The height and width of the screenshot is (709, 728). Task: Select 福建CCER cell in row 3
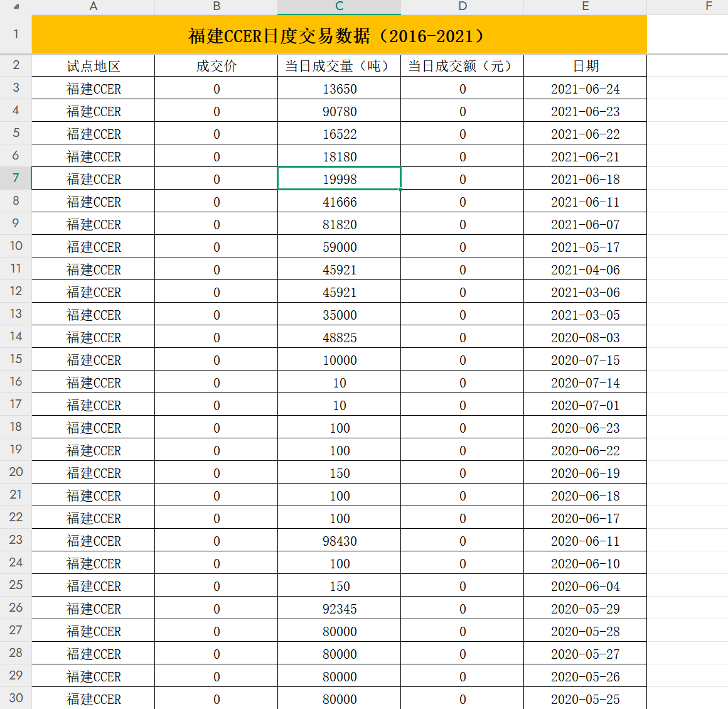tap(93, 89)
